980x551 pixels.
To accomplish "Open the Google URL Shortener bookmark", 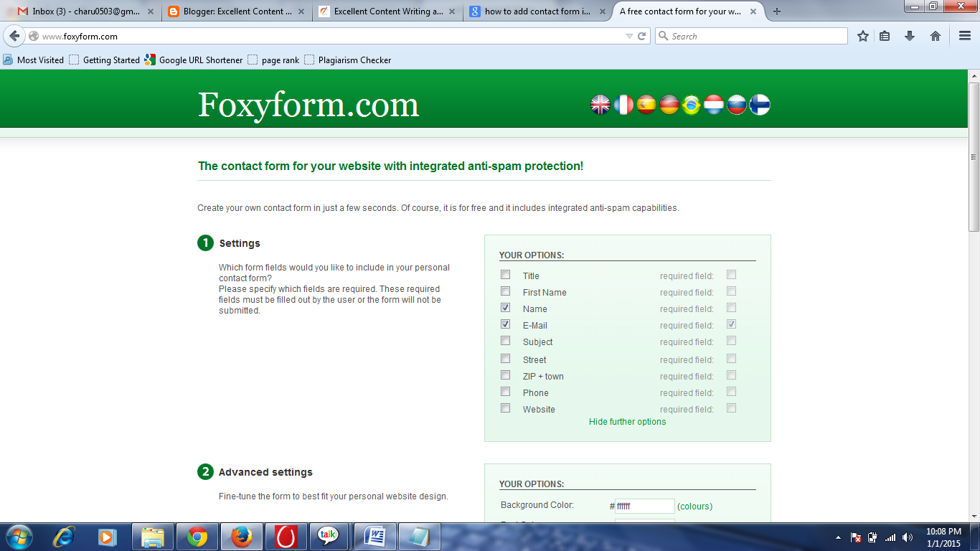I will [x=193, y=60].
